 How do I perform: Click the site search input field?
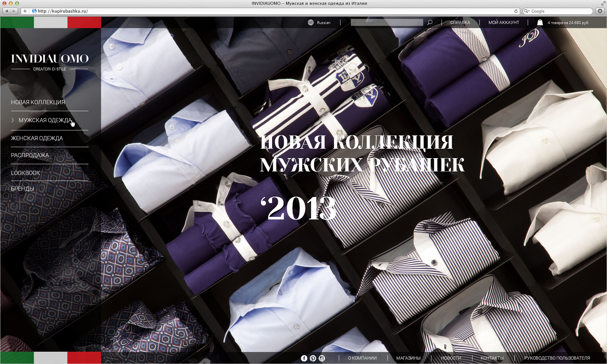point(387,22)
